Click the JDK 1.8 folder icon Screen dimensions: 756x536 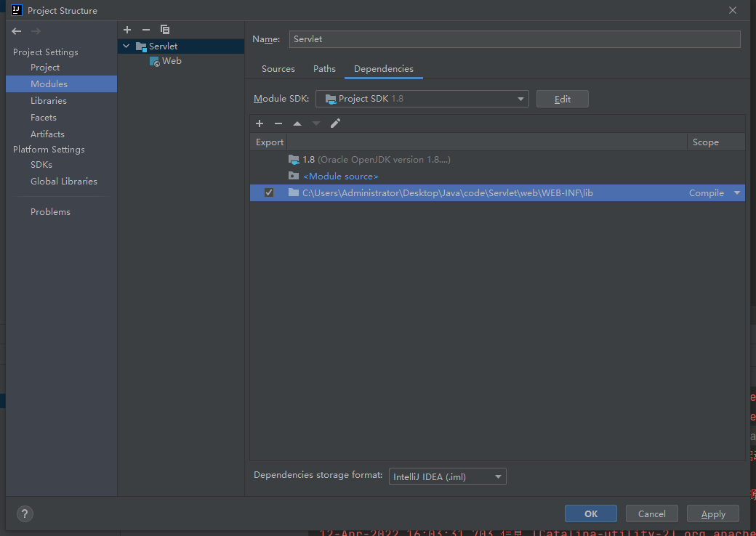point(294,159)
